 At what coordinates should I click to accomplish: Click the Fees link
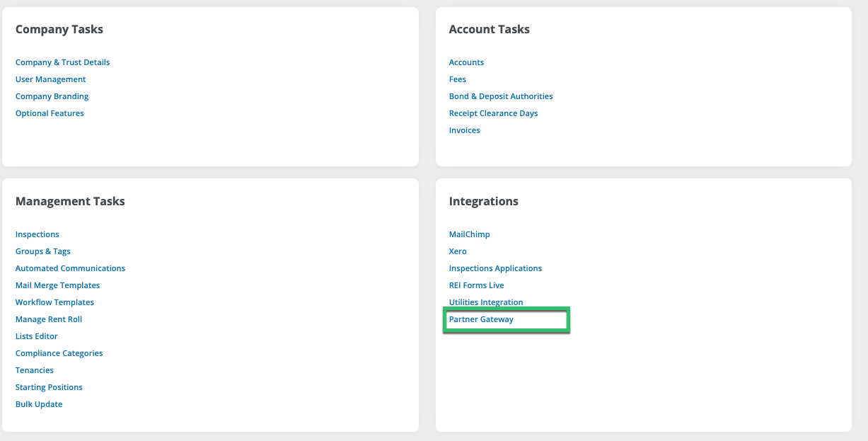[458, 79]
